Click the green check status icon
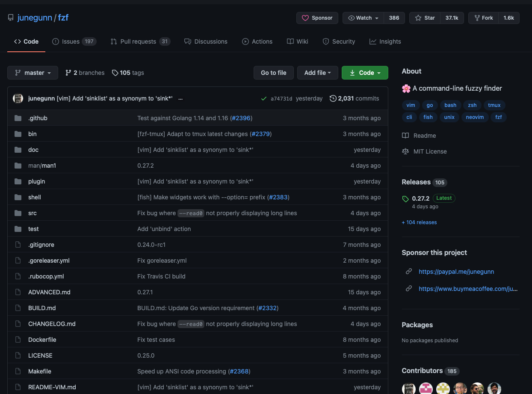The image size is (532, 394). pyautogui.click(x=264, y=98)
